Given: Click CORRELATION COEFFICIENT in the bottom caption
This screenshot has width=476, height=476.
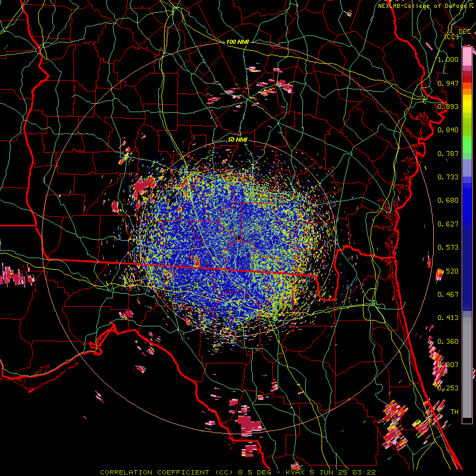Looking at the screenshot, I should coord(154,472).
